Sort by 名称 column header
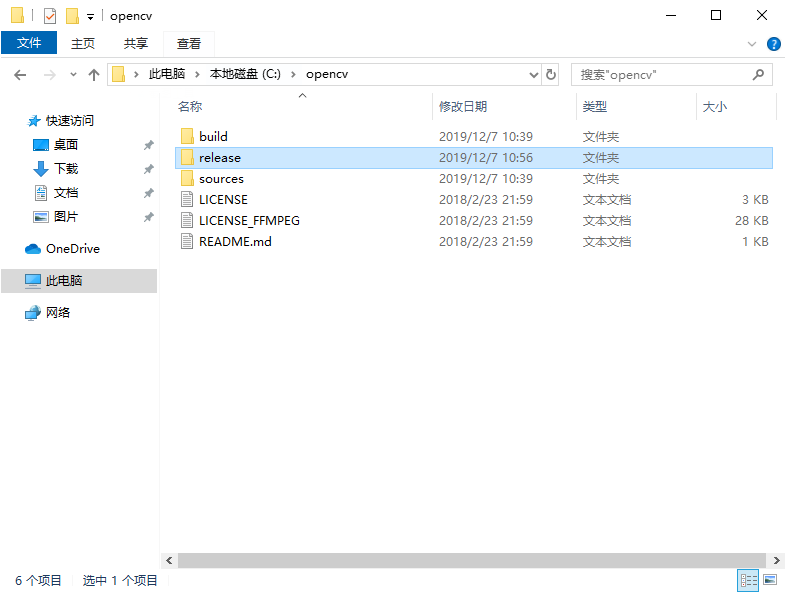The image size is (786, 593). pyautogui.click(x=189, y=106)
